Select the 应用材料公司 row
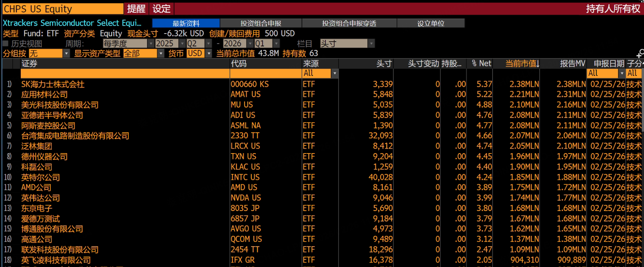644x267 pixels. [x=322, y=95]
